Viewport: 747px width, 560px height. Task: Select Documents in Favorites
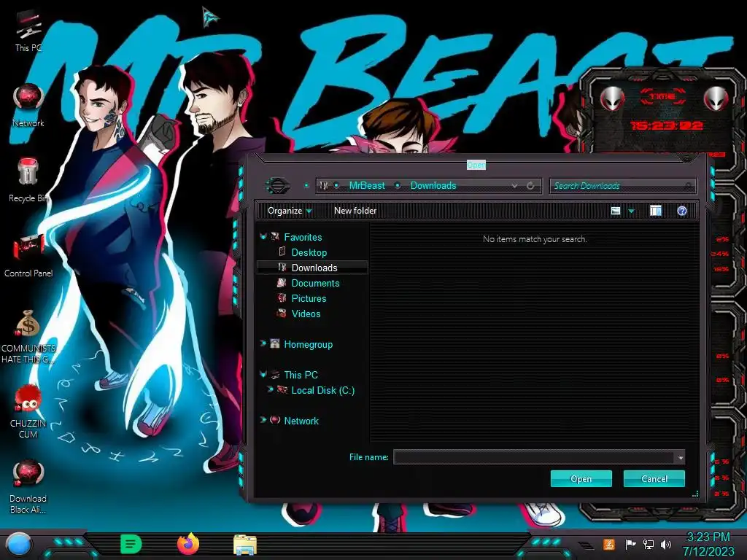point(315,283)
